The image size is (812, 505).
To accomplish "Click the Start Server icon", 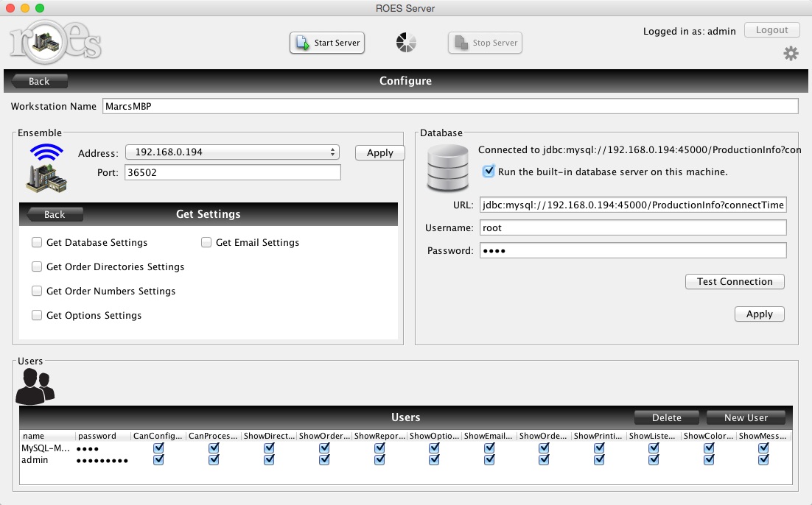I will (x=304, y=42).
